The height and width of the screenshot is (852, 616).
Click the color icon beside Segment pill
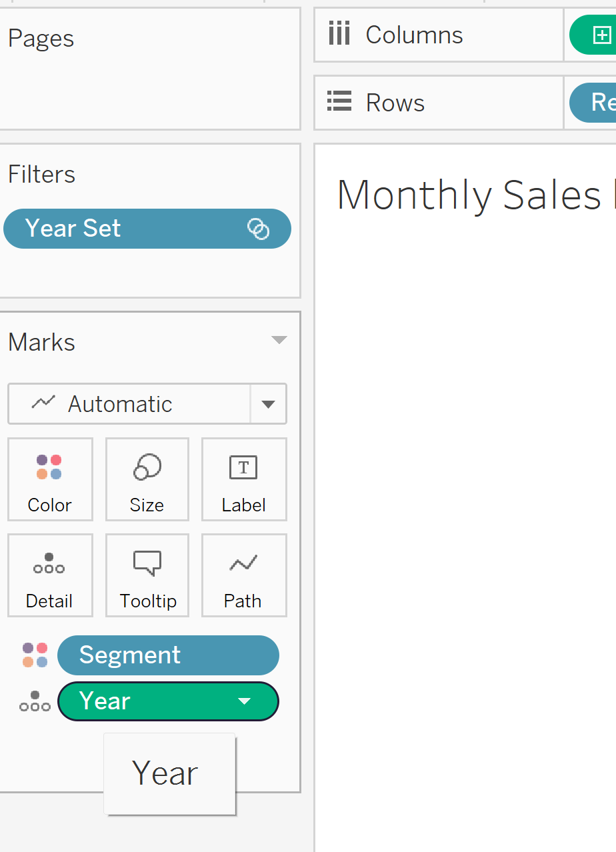point(35,655)
